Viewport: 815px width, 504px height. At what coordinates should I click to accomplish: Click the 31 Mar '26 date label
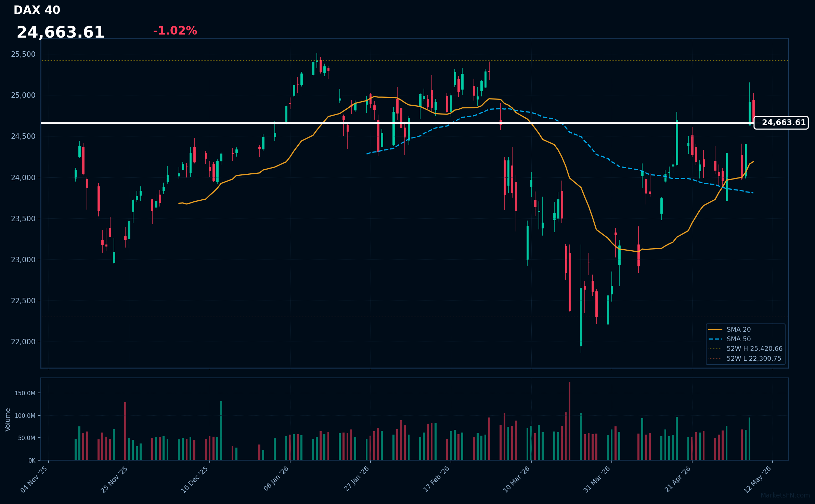pyautogui.click(x=597, y=479)
